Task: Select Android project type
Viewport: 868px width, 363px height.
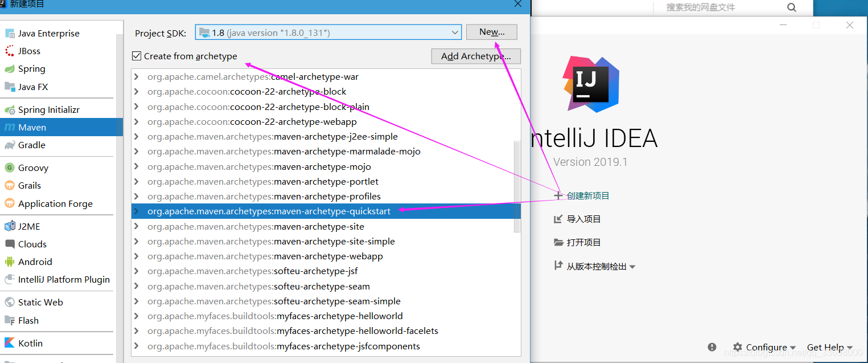Action: (35, 262)
